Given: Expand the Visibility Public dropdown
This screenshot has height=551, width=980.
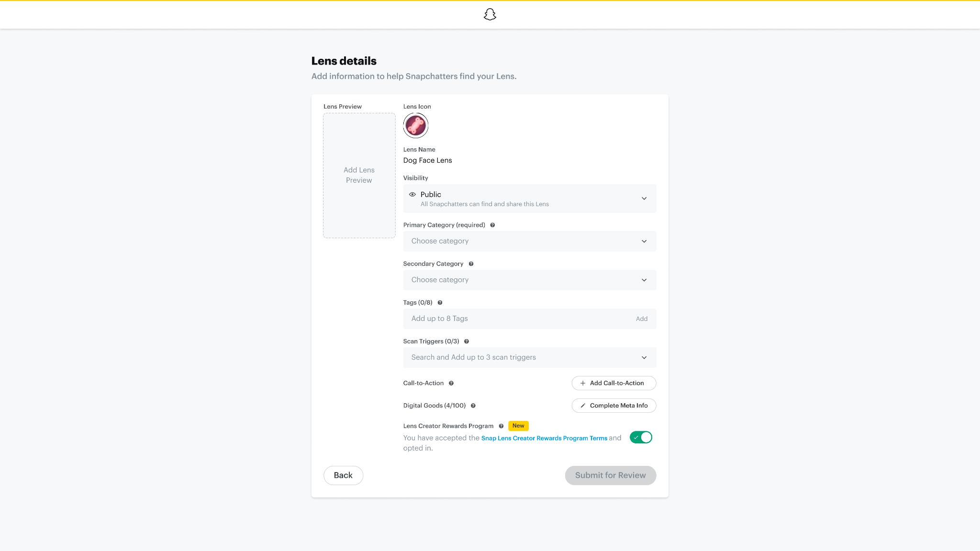Looking at the screenshot, I should (x=529, y=198).
